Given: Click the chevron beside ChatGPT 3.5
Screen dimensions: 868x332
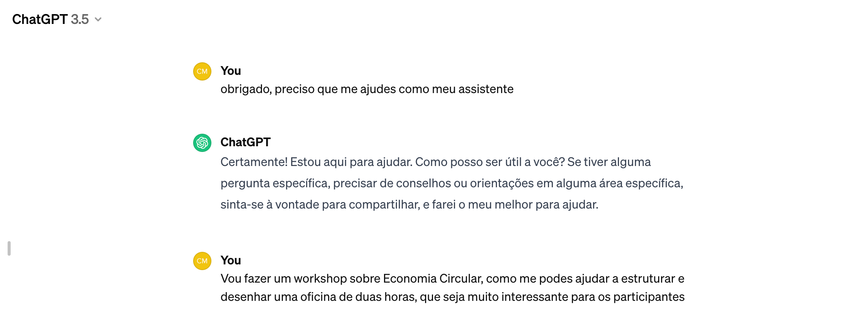Looking at the screenshot, I should pos(98,20).
